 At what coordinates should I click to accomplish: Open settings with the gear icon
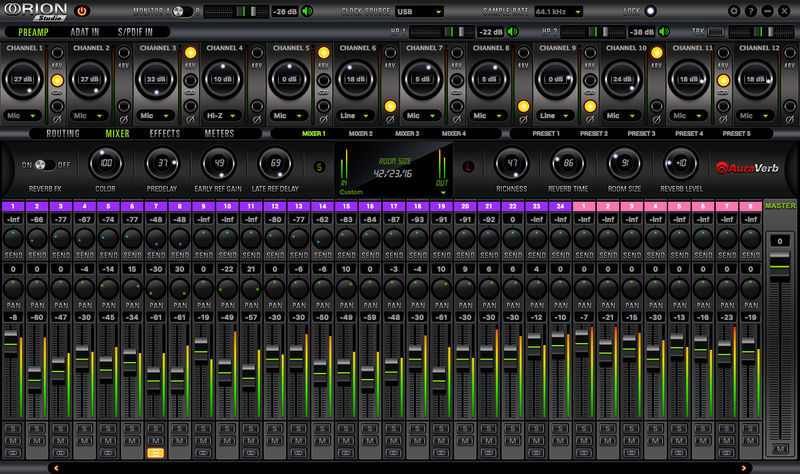click(x=734, y=11)
